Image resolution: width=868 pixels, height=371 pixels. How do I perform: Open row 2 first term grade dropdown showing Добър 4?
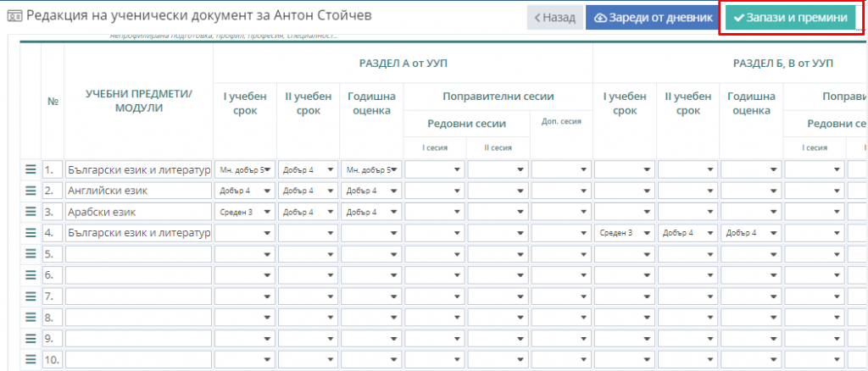(245, 191)
